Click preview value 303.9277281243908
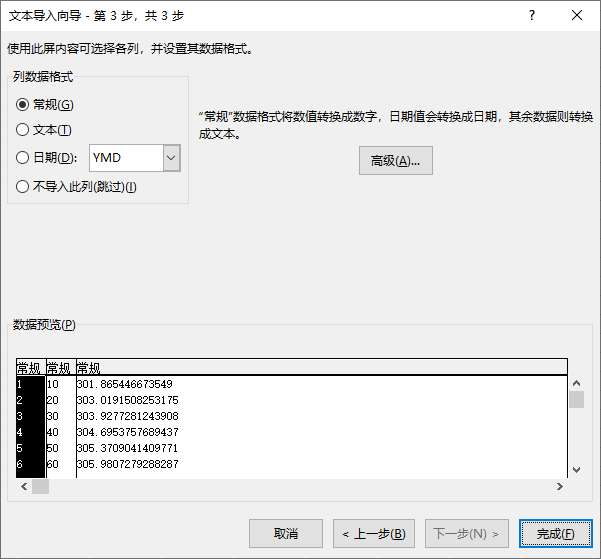 128,416
